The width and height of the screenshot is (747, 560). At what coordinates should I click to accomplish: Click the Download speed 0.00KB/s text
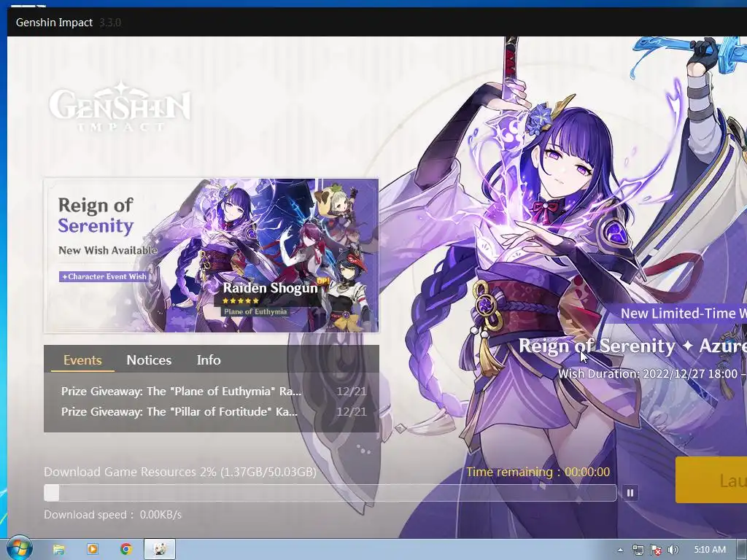113,515
